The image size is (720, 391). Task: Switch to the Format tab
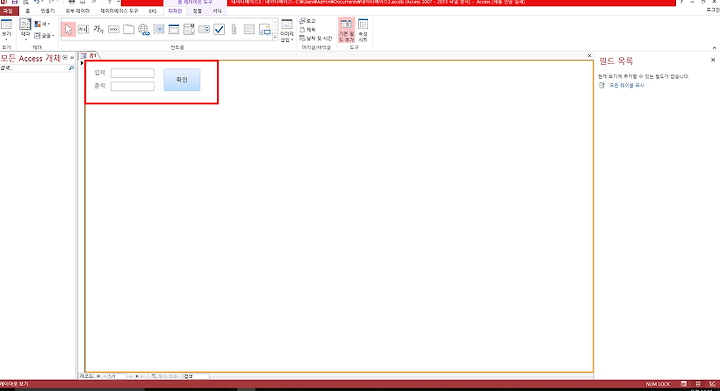pos(217,11)
